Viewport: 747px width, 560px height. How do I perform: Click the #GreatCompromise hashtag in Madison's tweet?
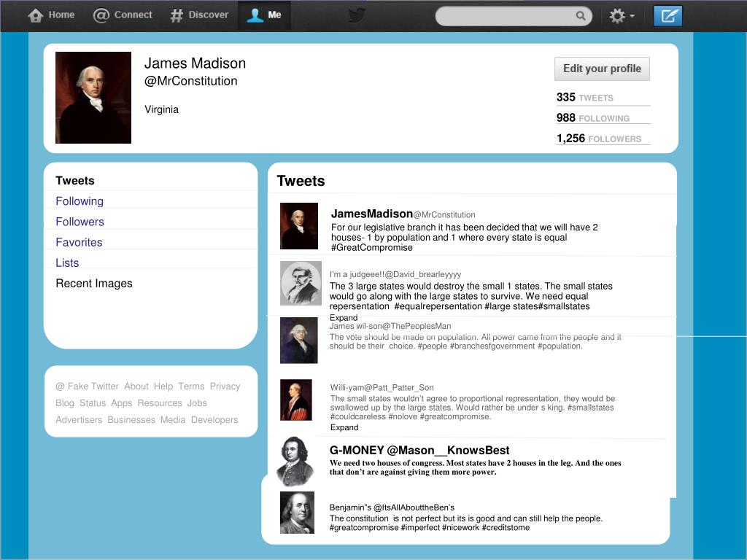[x=371, y=248]
